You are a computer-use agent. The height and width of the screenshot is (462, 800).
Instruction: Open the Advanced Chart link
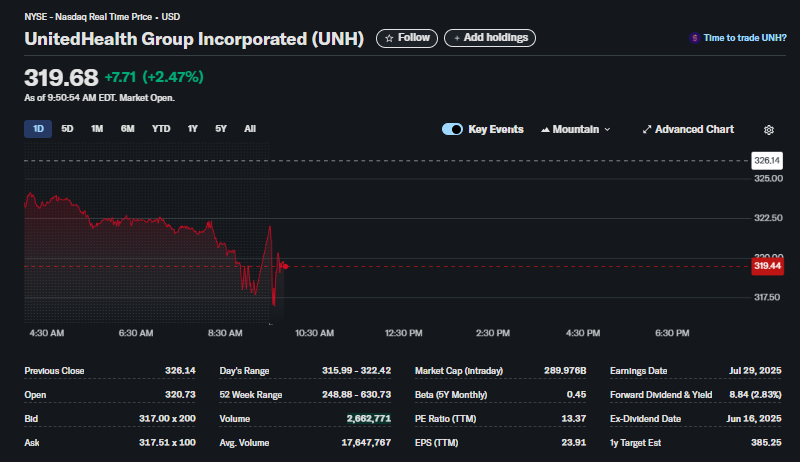click(688, 130)
